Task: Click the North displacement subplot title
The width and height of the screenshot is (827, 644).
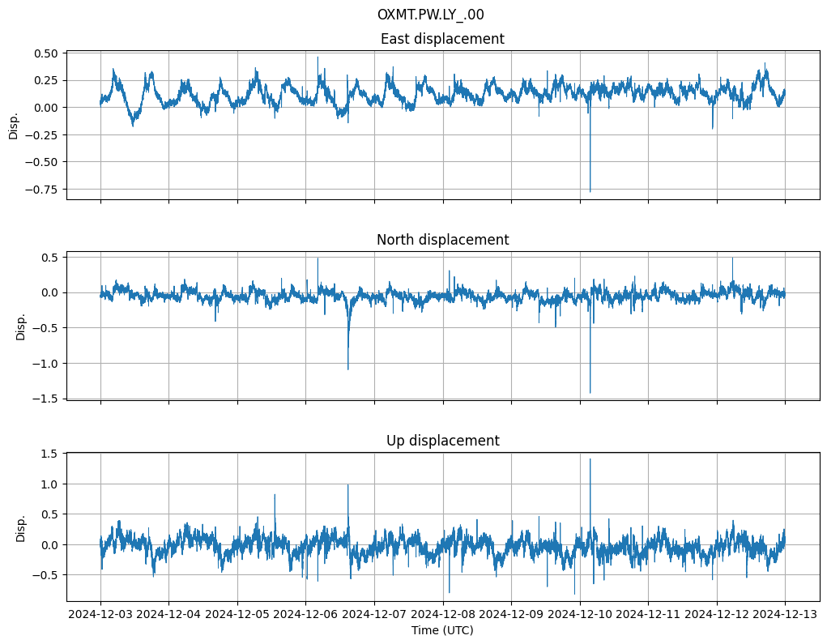Action: point(442,240)
